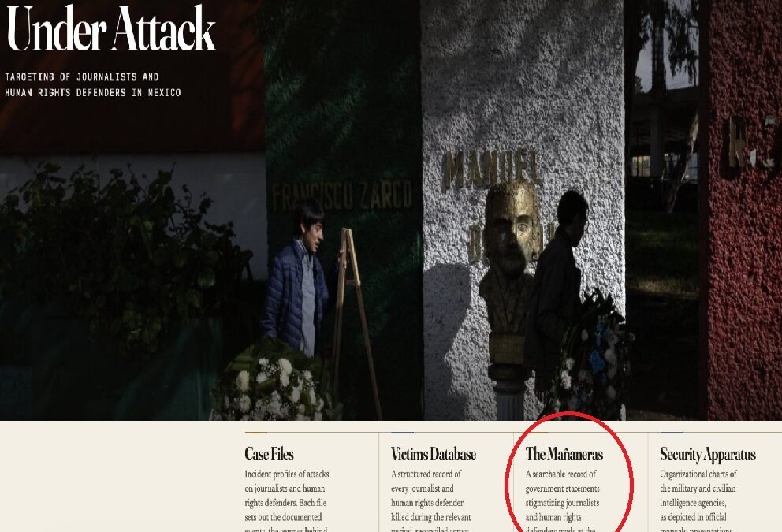Click the Case Files description paragraph
The height and width of the screenshot is (532, 782).
pos(287,500)
